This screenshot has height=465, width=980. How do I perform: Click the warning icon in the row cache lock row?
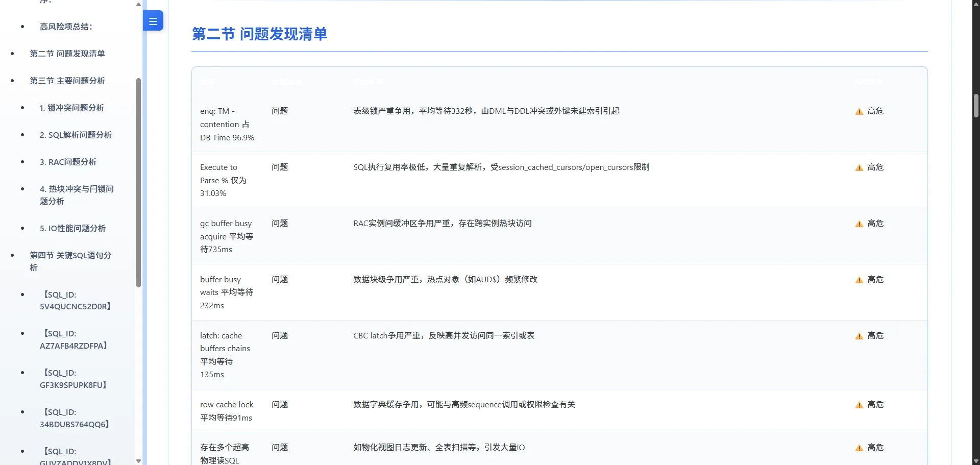coord(859,405)
